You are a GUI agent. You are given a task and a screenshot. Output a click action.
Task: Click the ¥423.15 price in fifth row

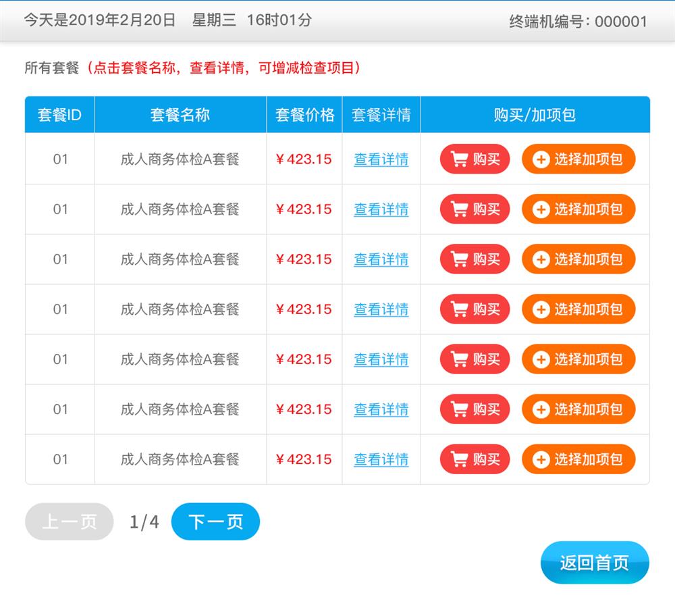[304, 359]
